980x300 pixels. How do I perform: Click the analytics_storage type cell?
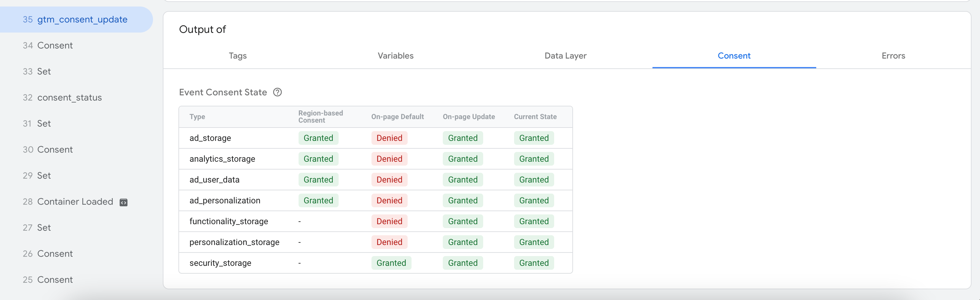222,159
